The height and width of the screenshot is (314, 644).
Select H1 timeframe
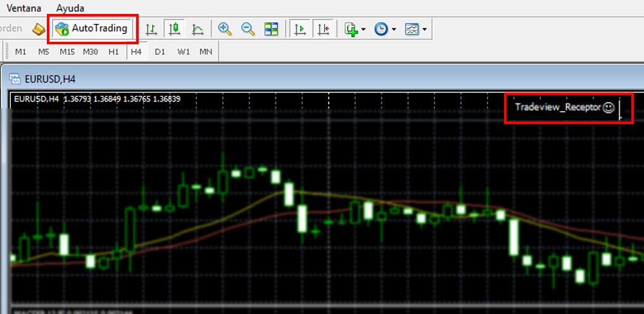(113, 52)
